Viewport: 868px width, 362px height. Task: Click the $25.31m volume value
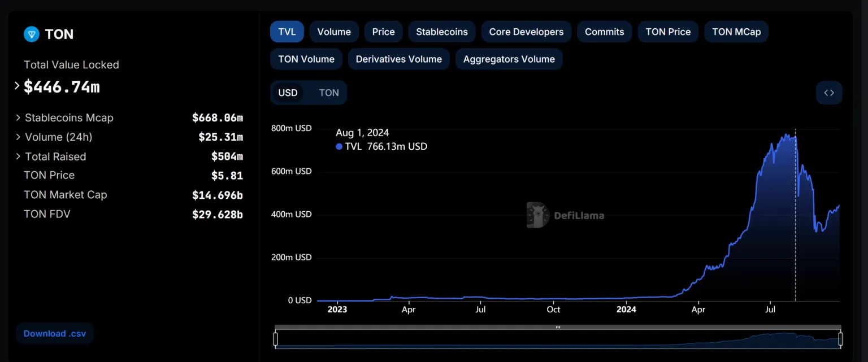pos(221,137)
